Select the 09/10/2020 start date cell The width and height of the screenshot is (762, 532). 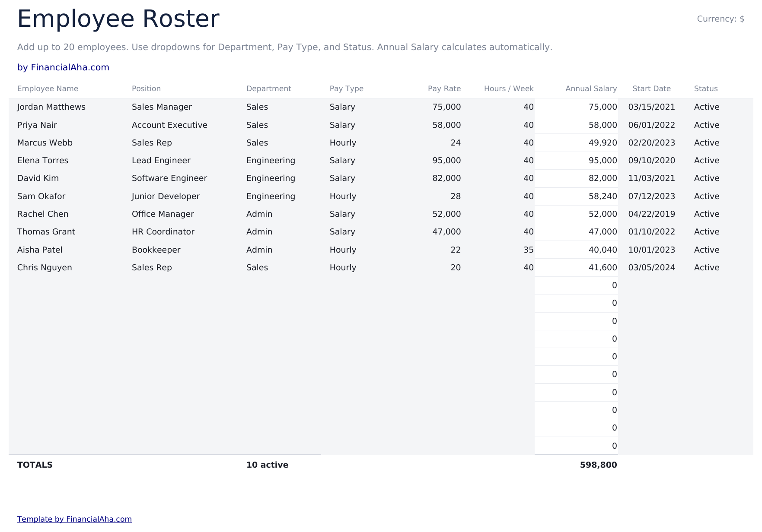[x=652, y=161]
